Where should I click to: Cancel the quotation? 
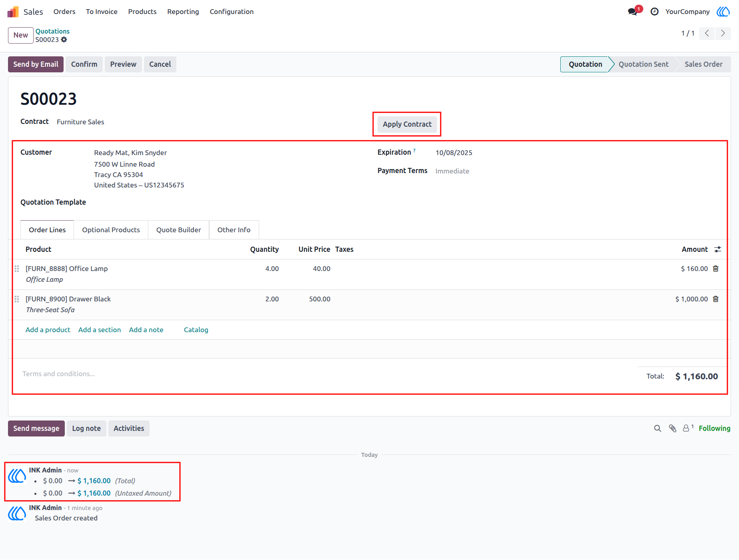pos(160,64)
